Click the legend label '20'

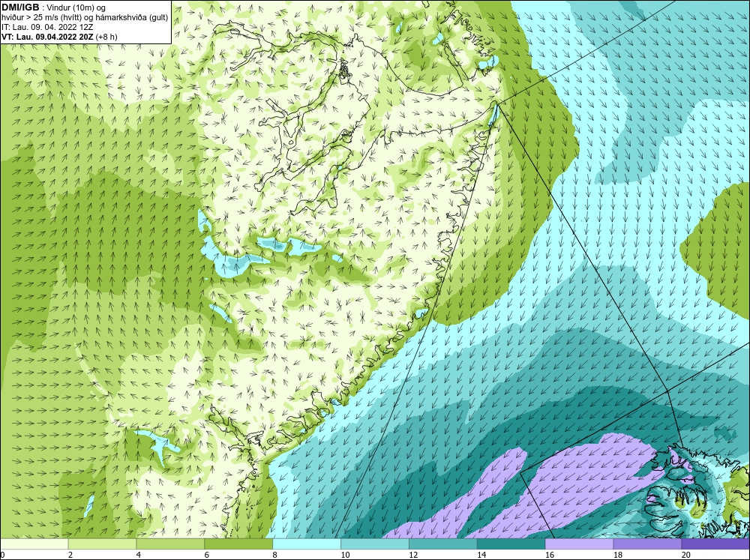685,555
